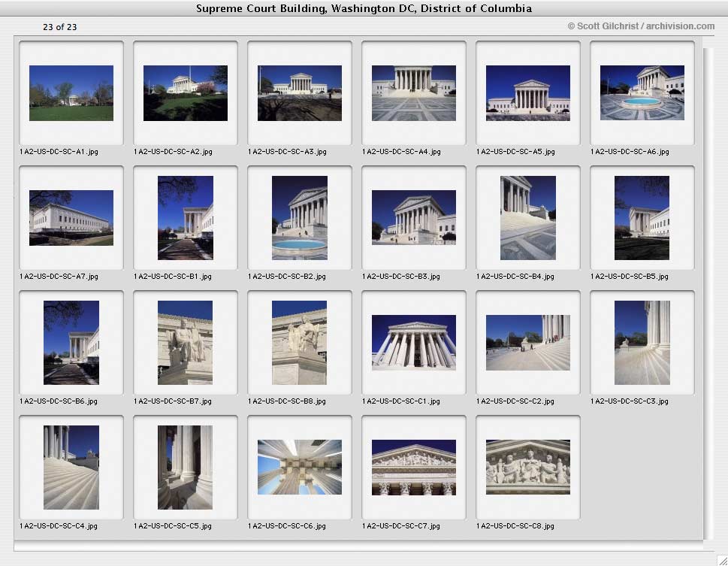Click the filename label 1A2-US-DC-SC-A1.jpg

59,152
